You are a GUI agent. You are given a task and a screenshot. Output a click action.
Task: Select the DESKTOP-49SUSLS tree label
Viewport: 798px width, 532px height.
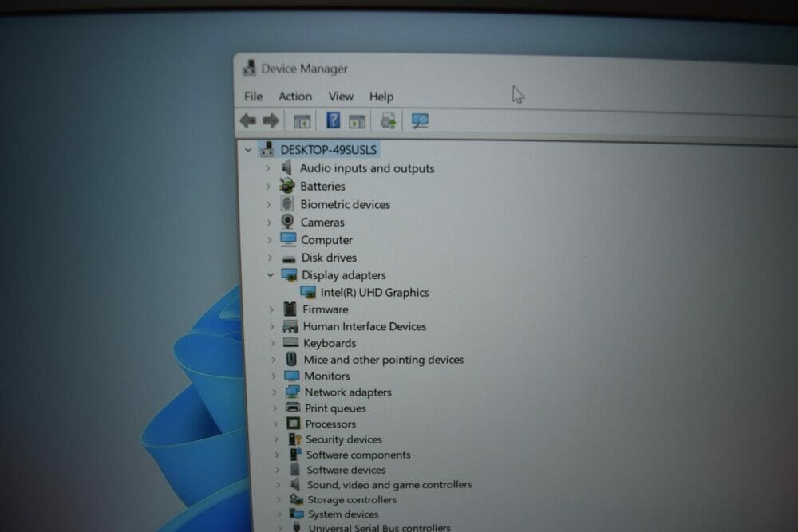[x=329, y=149]
